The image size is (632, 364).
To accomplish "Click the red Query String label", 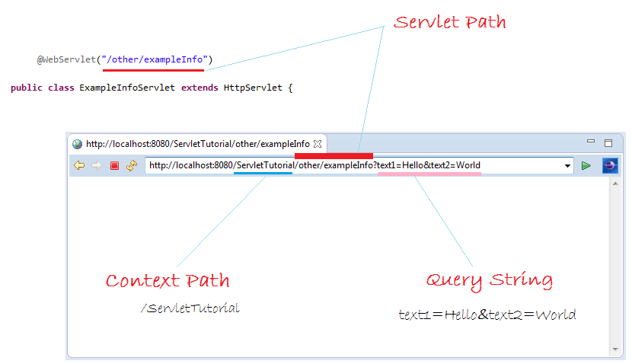I will [x=489, y=279].
